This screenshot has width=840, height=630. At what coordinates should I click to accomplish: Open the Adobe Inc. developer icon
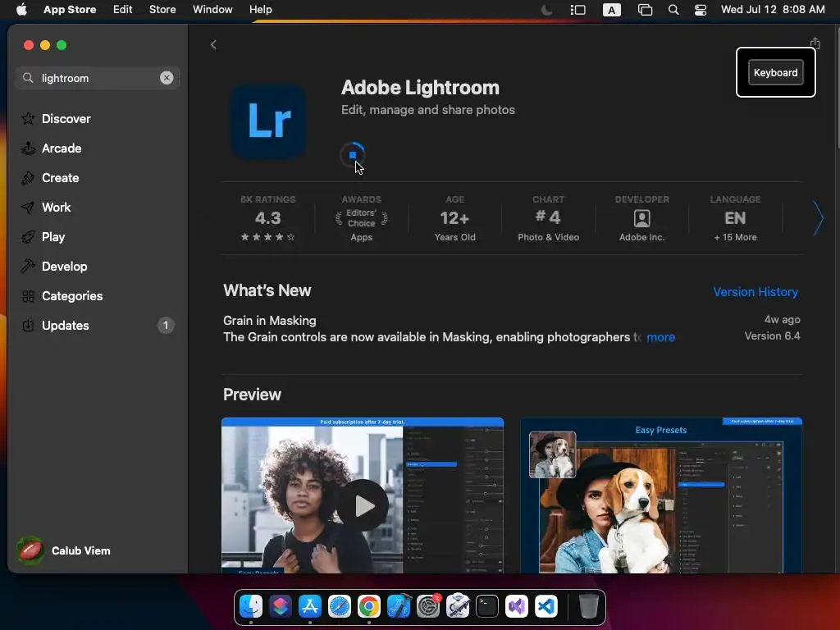point(641,218)
